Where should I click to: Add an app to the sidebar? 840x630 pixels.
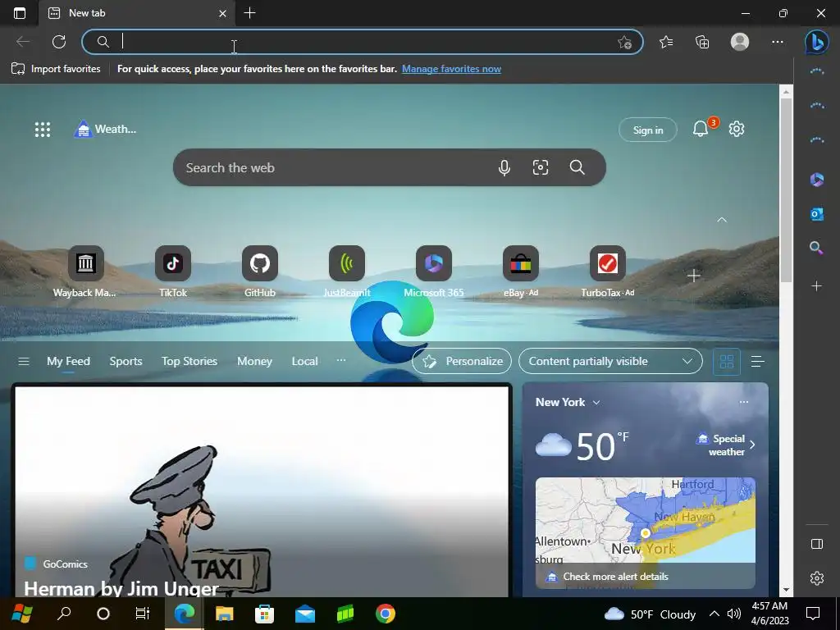click(816, 286)
